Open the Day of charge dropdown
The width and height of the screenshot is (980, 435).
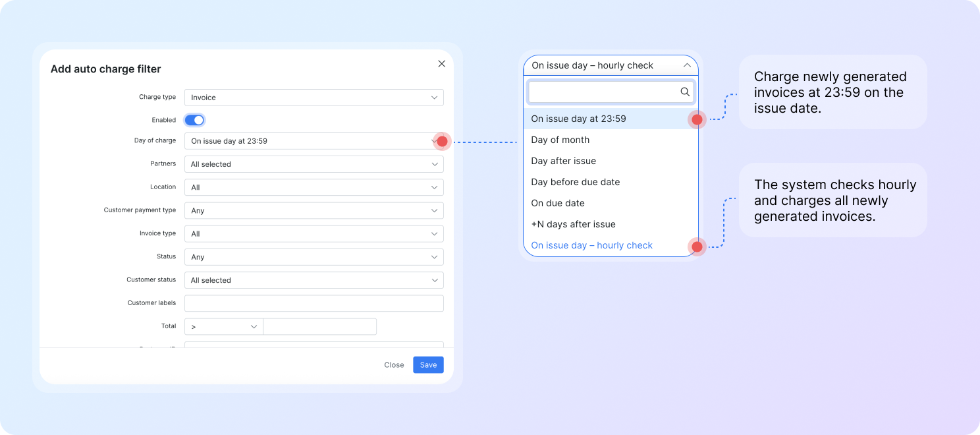[314, 141]
